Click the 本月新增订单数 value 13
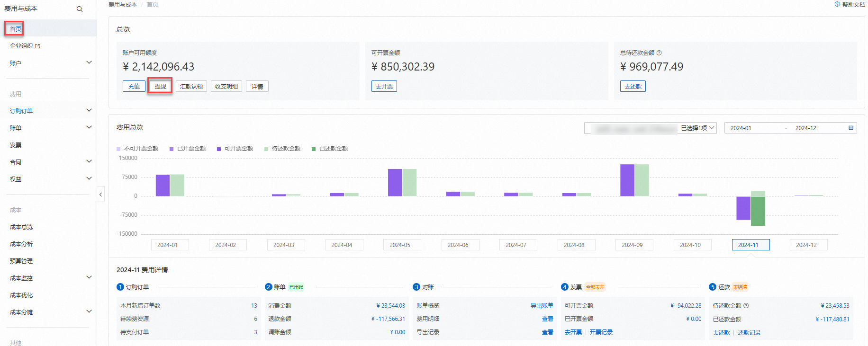The width and height of the screenshot is (868, 346). coord(254,306)
